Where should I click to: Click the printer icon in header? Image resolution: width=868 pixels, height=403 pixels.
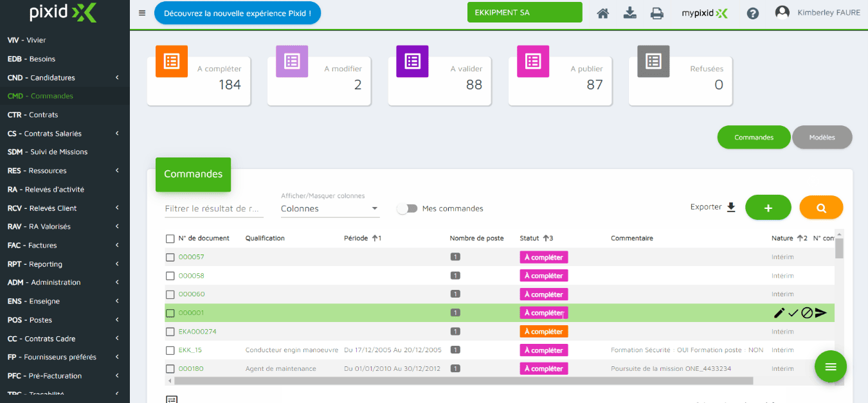[x=656, y=13]
